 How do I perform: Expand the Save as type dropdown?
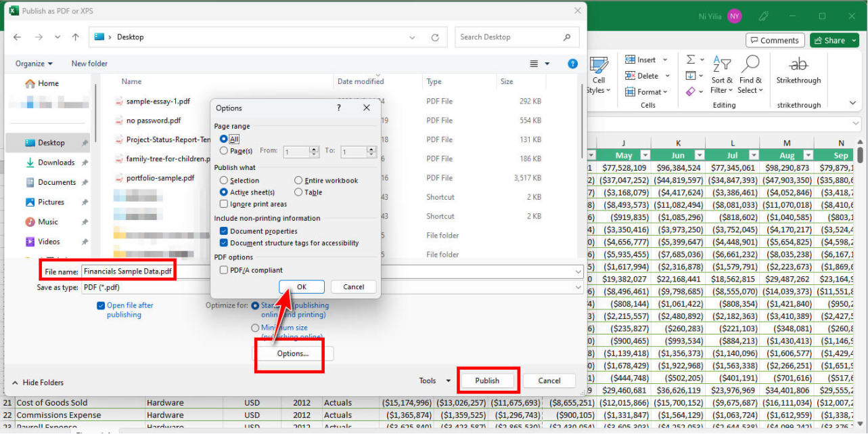click(x=577, y=287)
